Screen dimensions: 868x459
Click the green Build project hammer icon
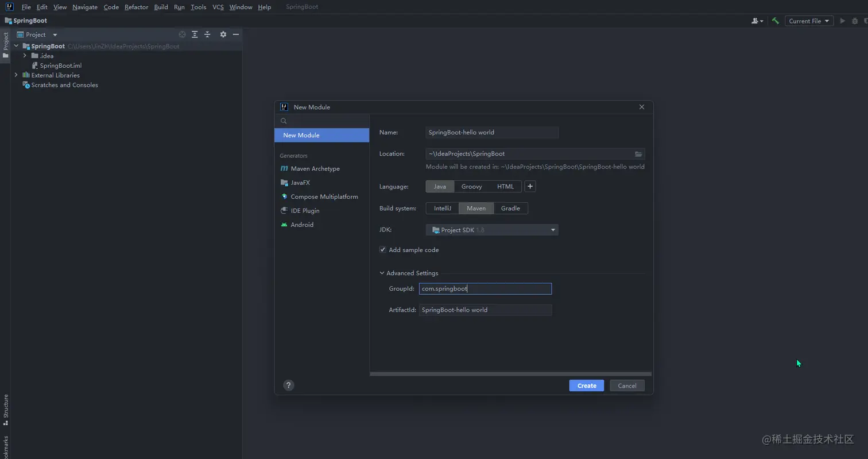[776, 21]
